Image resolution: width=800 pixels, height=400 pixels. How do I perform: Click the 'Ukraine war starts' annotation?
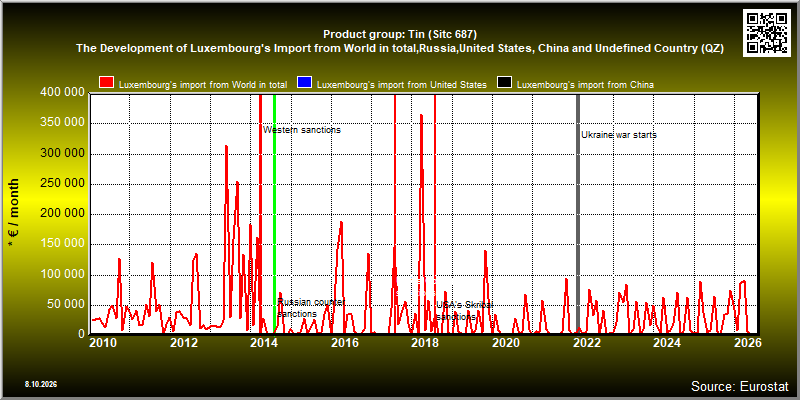(619, 135)
